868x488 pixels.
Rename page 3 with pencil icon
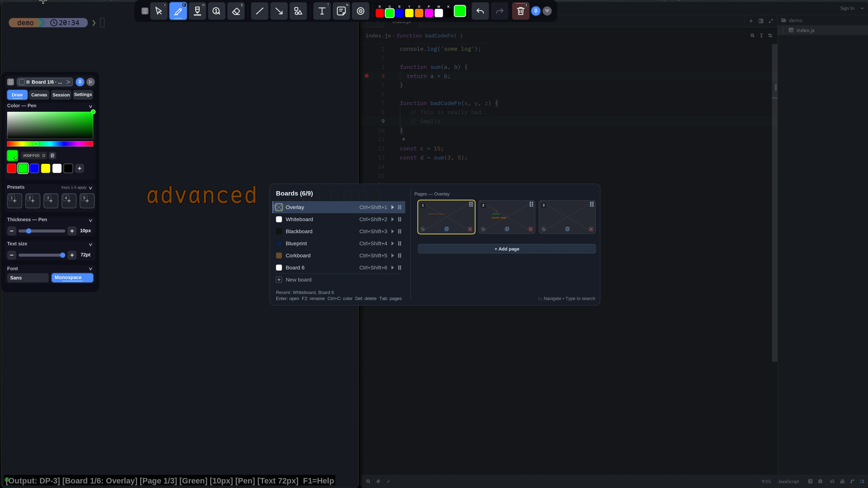tap(544, 229)
